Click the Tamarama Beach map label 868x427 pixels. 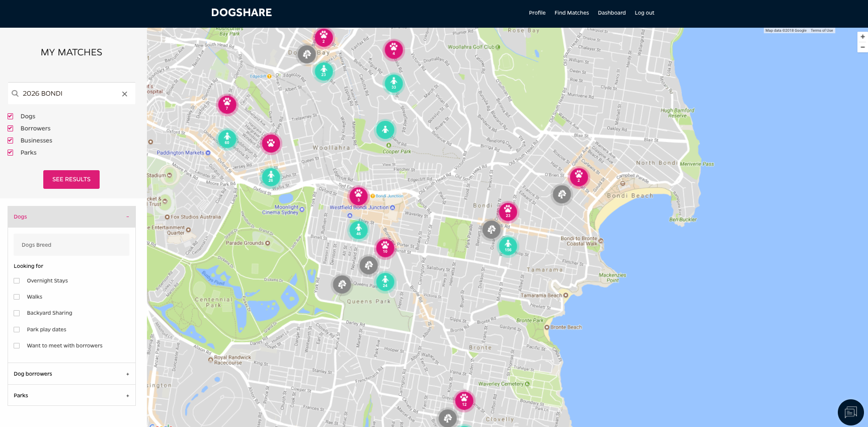click(x=541, y=296)
